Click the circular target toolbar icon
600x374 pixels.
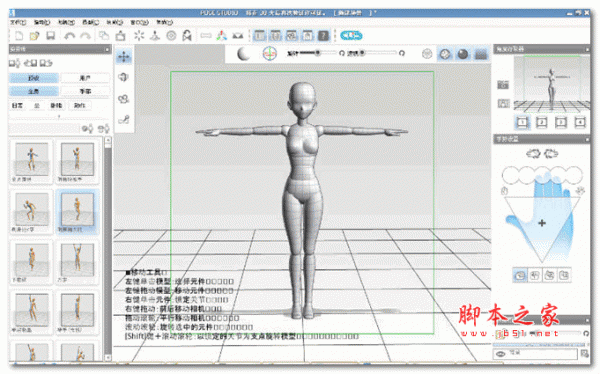171,36
